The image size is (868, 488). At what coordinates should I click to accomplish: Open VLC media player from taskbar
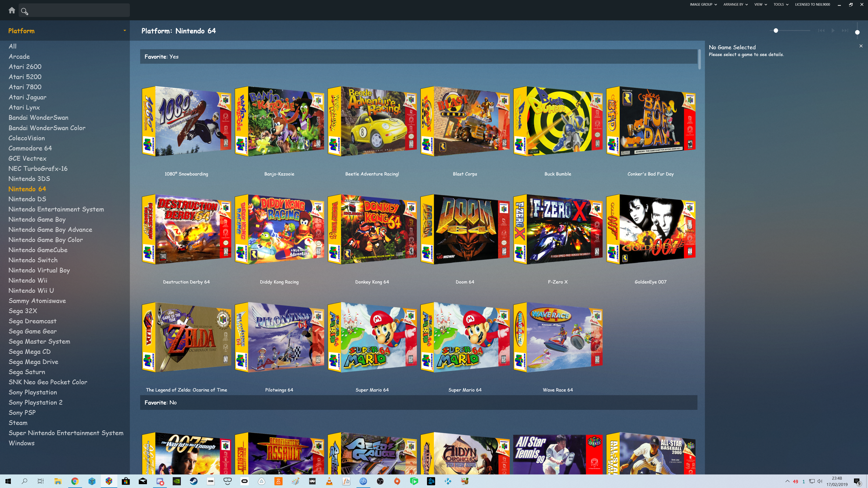click(x=329, y=481)
